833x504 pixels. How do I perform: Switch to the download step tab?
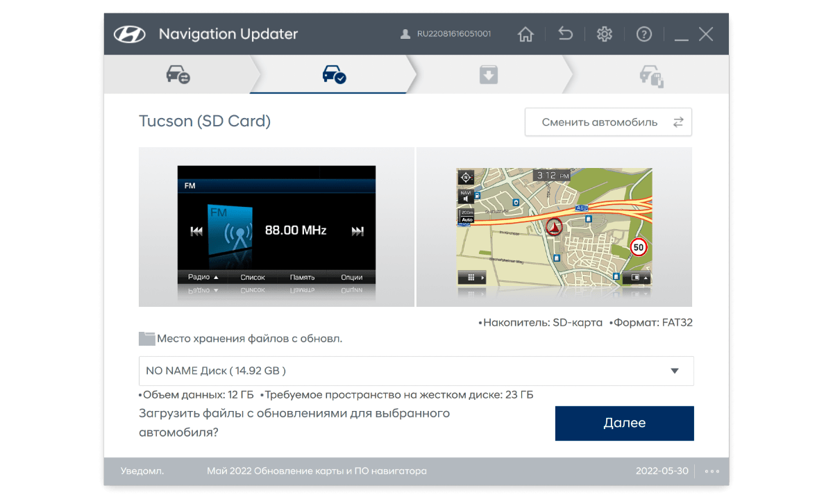tap(489, 74)
